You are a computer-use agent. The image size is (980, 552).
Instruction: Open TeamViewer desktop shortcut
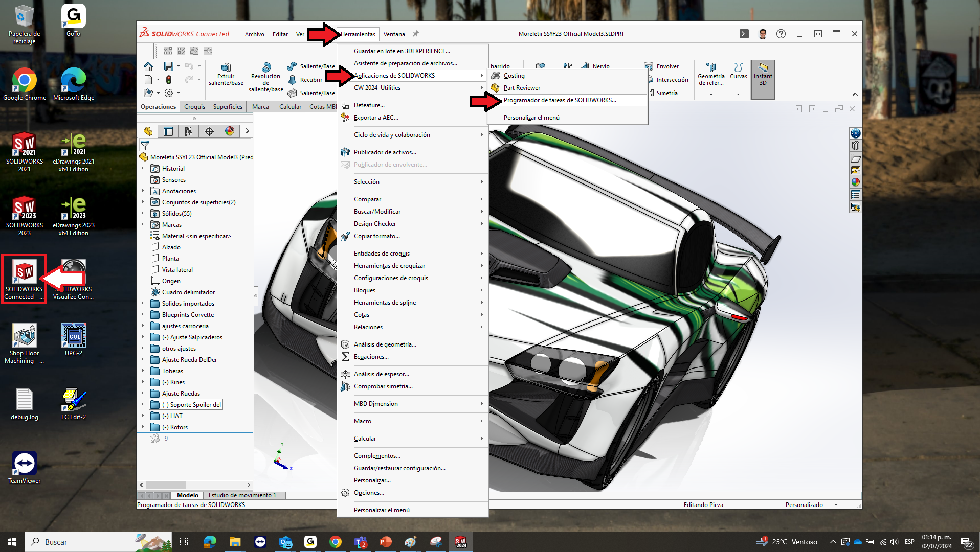(x=24, y=468)
